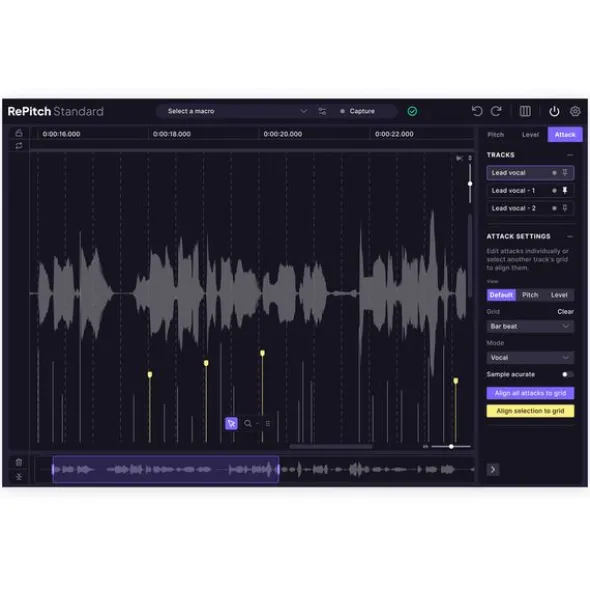The height and width of the screenshot is (591, 590).
Task: Select the arrow pointer tool
Action: (231, 423)
